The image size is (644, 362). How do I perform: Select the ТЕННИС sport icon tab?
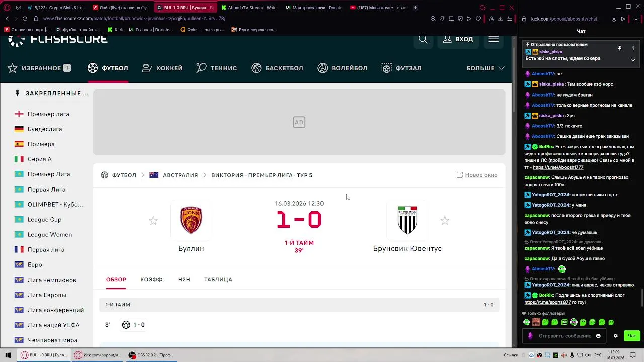(x=217, y=68)
